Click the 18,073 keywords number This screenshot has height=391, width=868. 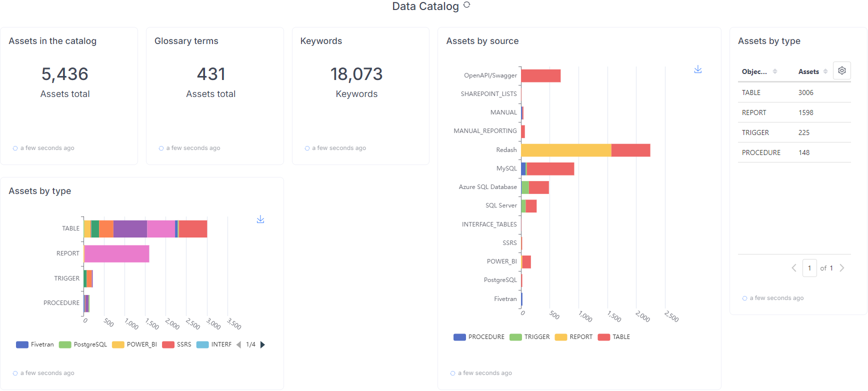coord(356,74)
